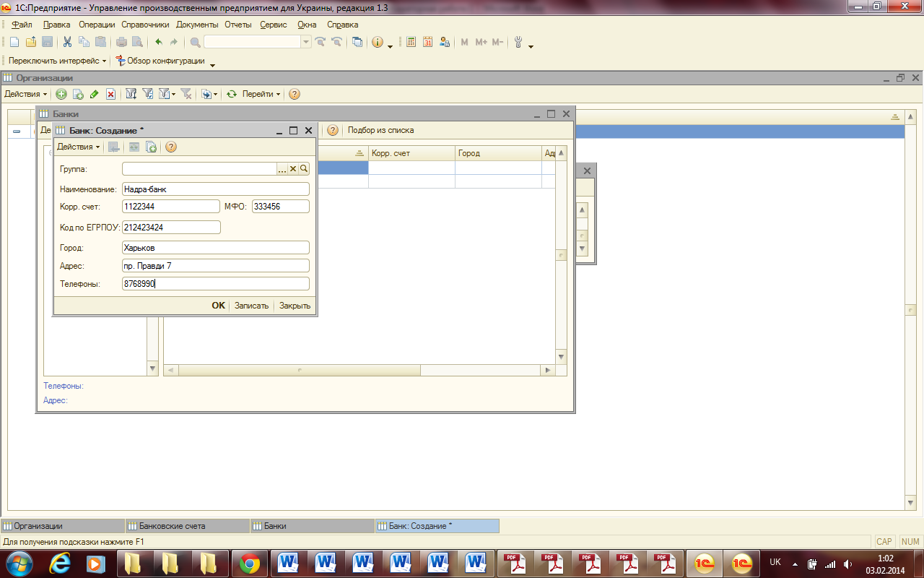Click into the Наименование field
This screenshot has width=924, height=578.
click(215, 189)
